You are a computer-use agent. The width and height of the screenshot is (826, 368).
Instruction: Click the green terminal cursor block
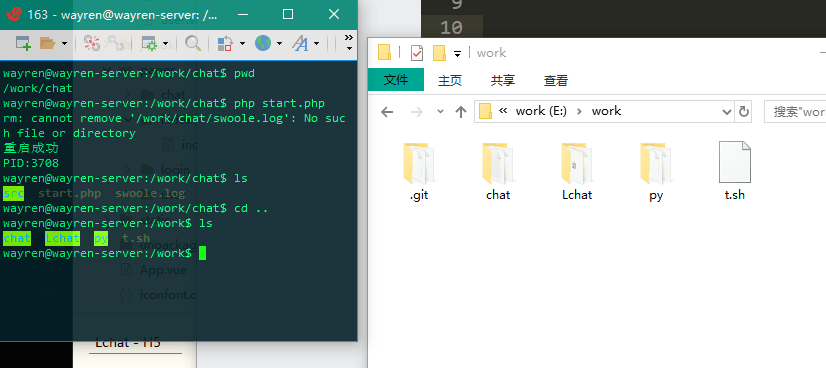(202, 254)
